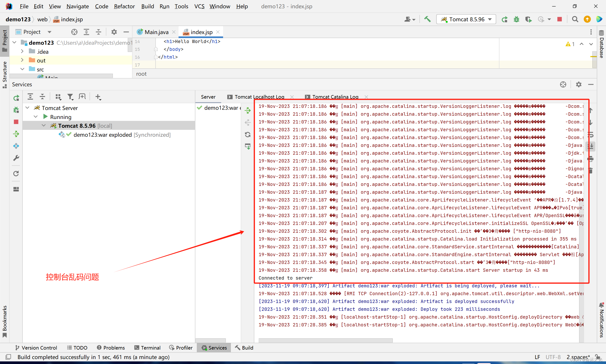
Task: Hide the Services panel
Action: coord(591,84)
